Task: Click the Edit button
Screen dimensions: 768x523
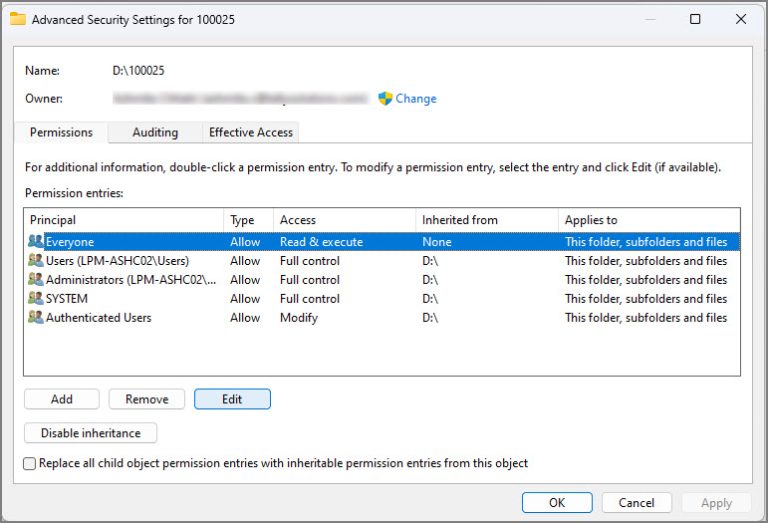Action: pos(232,399)
